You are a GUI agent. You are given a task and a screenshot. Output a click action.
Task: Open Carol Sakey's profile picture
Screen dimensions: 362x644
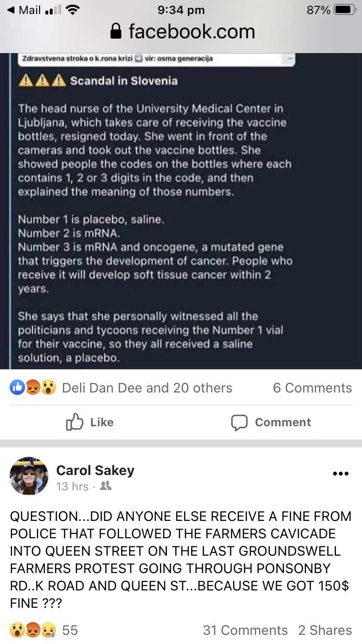(29, 476)
